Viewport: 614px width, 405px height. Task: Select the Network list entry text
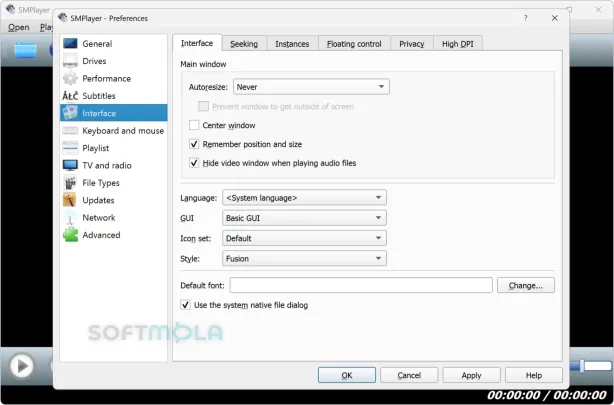point(99,217)
